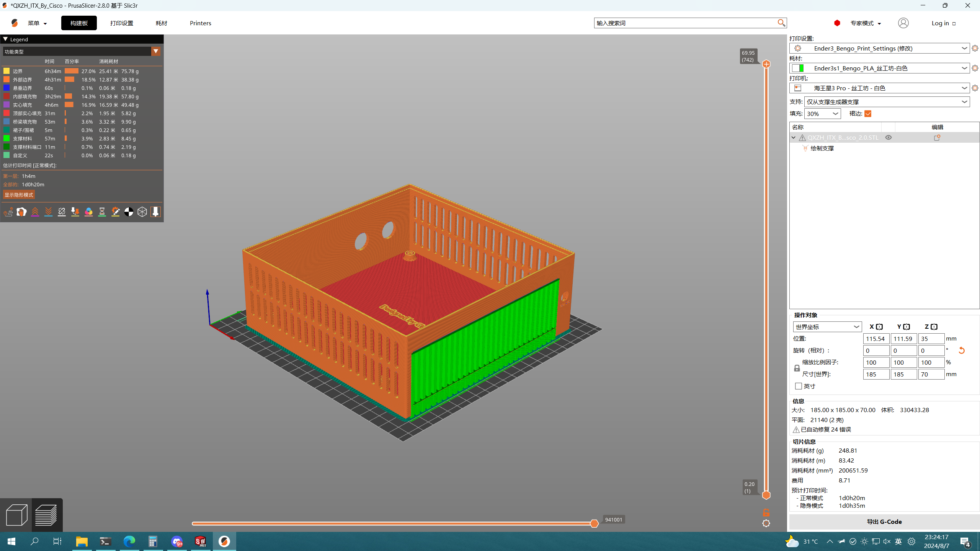
Task: Enable the 英寸 inches checkbox
Action: click(x=799, y=386)
